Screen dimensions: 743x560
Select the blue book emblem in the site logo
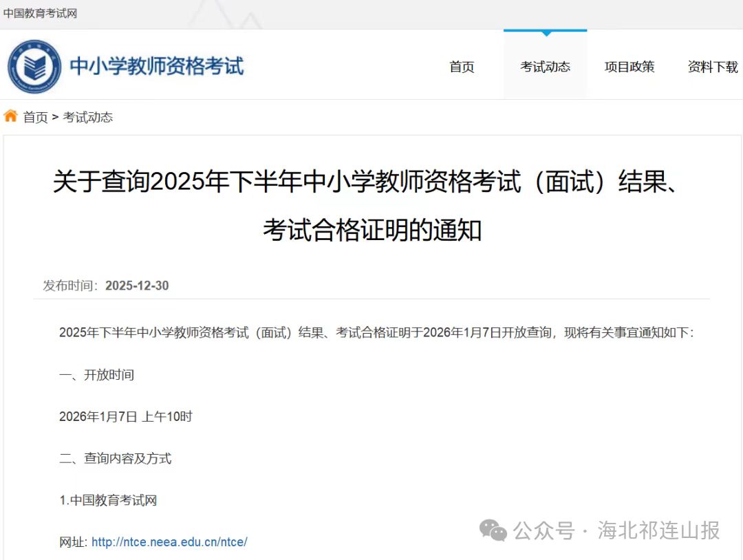36,66
